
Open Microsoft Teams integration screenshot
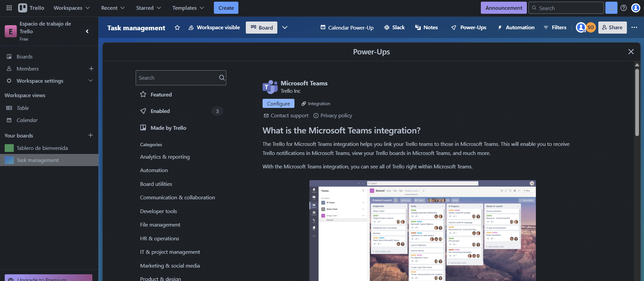[x=422, y=231]
